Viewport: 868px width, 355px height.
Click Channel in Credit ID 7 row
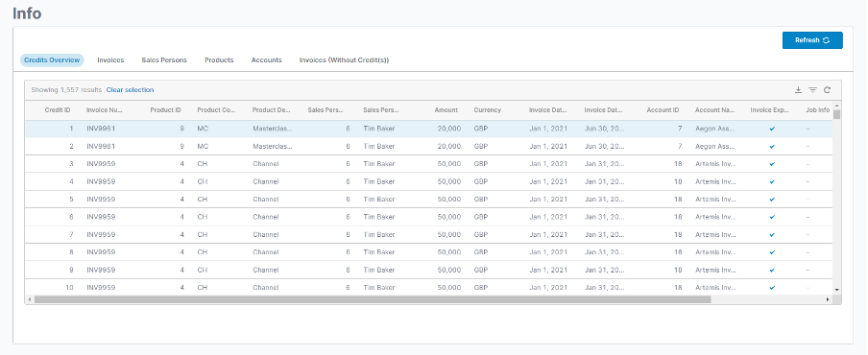coord(266,234)
